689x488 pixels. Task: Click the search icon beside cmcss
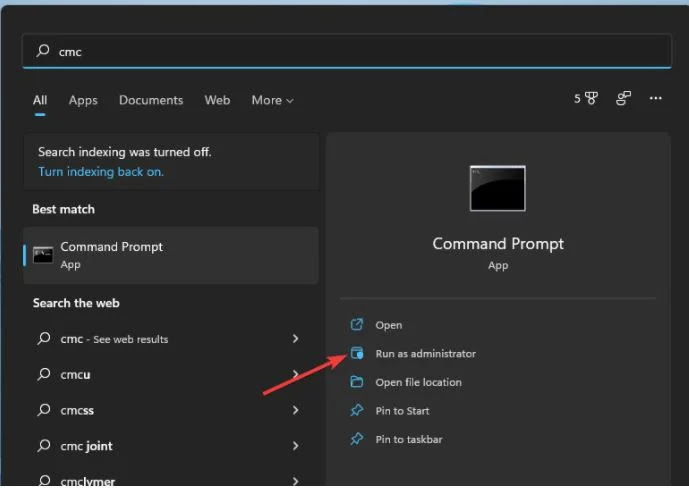[x=44, y=410]
